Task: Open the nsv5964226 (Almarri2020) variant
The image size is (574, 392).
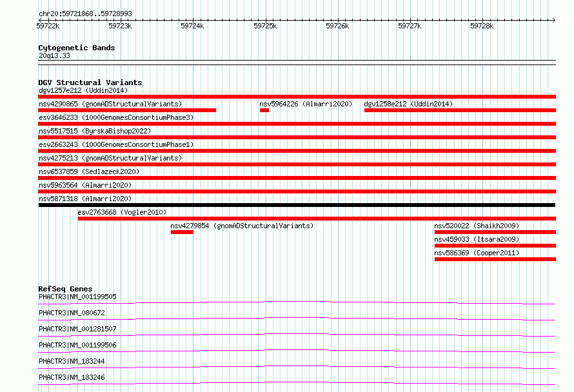Action: point(306,104)
